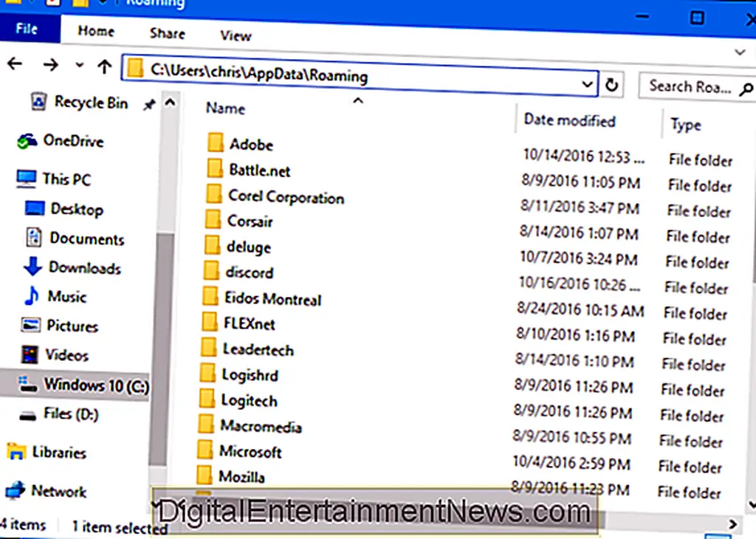This screenshot has height=539, width=756.
Task: Sort by the Date modified column header
Action: coord(569,120)
